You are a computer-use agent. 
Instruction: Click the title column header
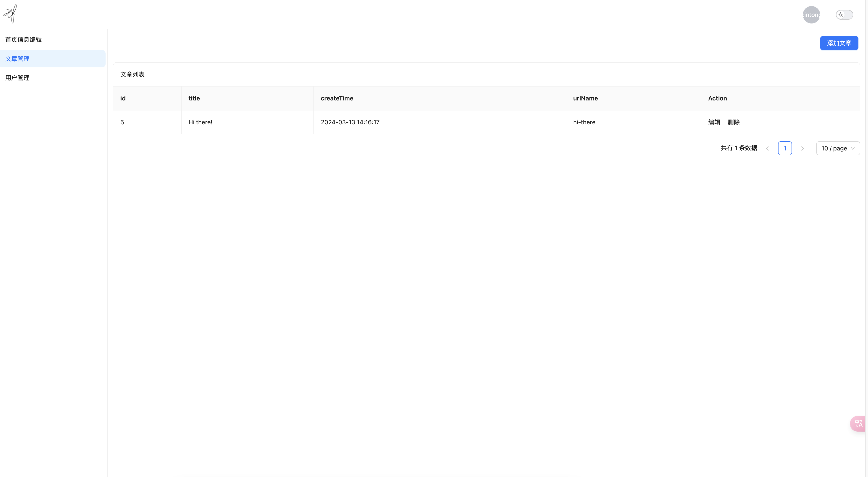point(247,98)
